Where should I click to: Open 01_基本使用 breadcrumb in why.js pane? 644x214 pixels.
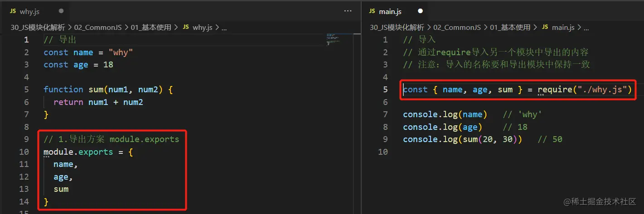(x=151, y=27)
